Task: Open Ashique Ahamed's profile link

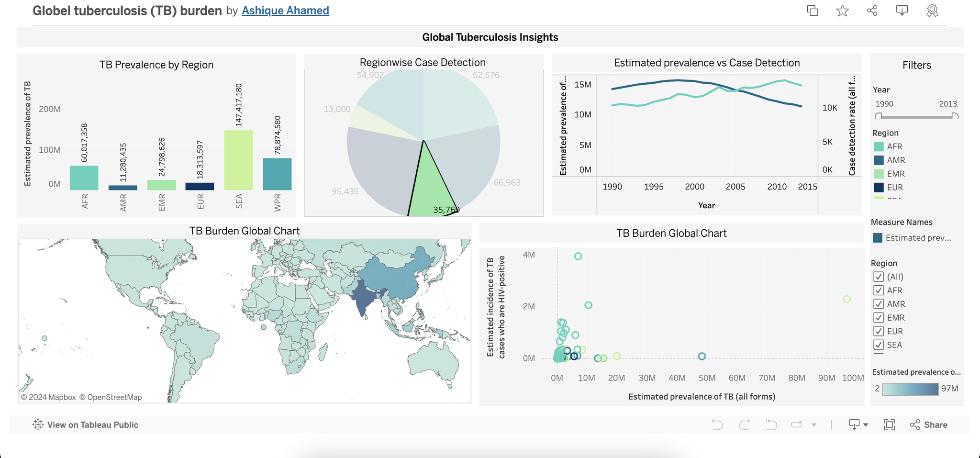Action: 285,11
